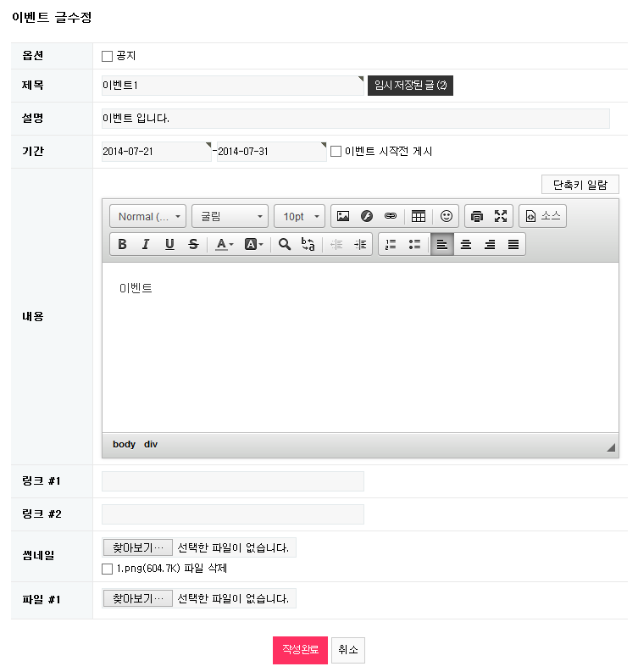Open the Normal paragraph format dropdown
638x672 pixels.
(148, 216)
